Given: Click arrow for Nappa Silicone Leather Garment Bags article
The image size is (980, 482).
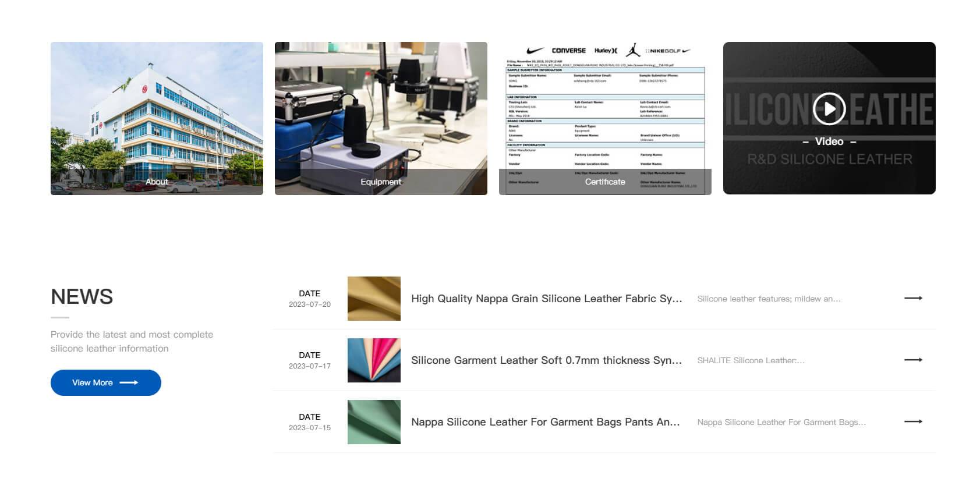Looking at the screenshot, I should 913,421.
